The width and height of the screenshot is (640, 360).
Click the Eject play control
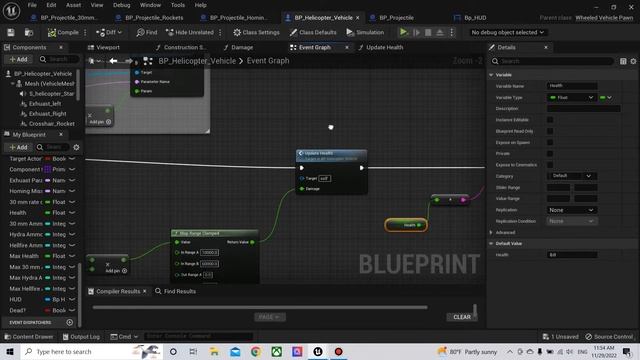pos(440,32)
